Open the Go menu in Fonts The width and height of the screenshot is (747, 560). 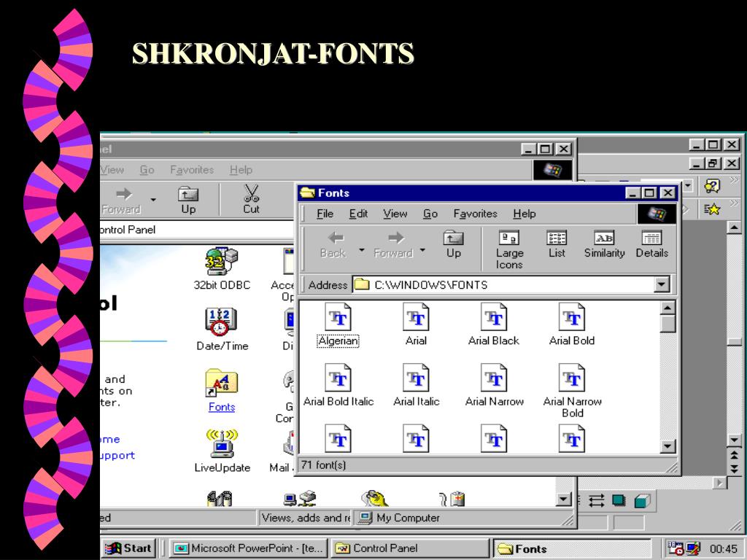[430, 214]
